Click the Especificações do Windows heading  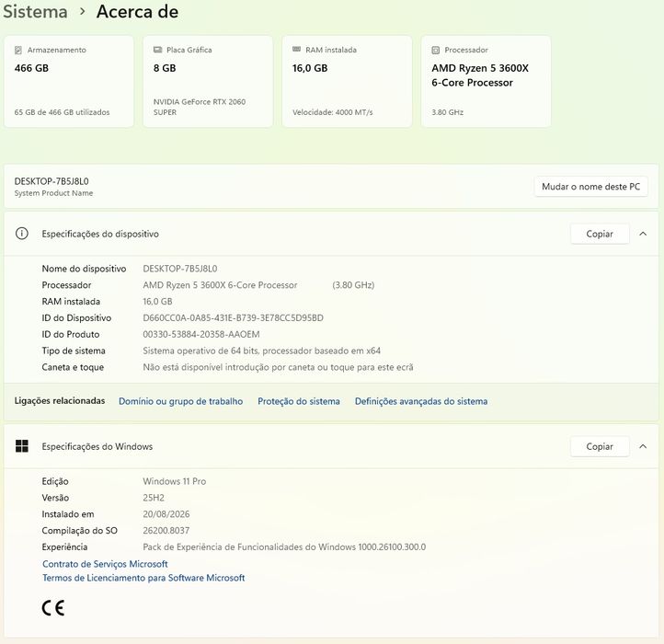[x=97, y=446]
